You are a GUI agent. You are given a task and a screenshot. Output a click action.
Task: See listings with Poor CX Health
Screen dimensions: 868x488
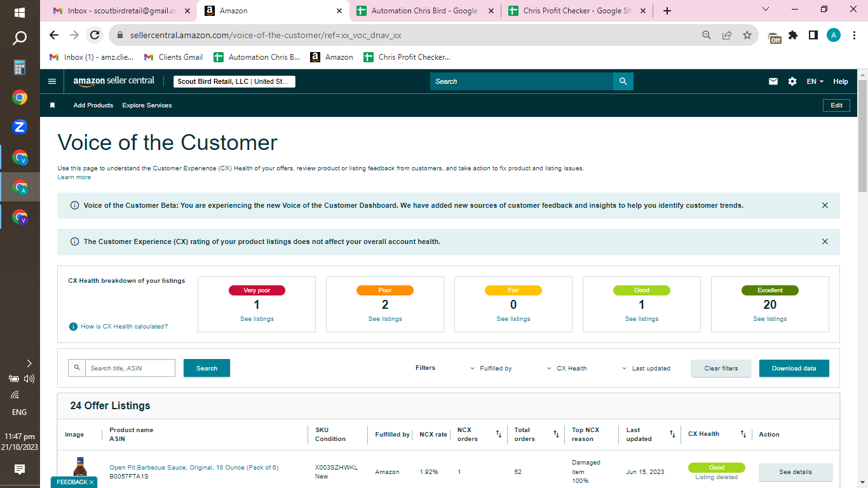385,319
